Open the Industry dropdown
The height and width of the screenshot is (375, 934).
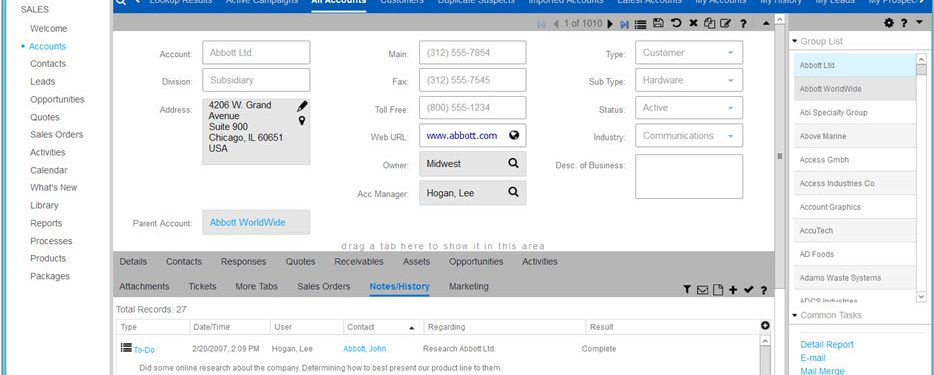(x=730, y=136)
